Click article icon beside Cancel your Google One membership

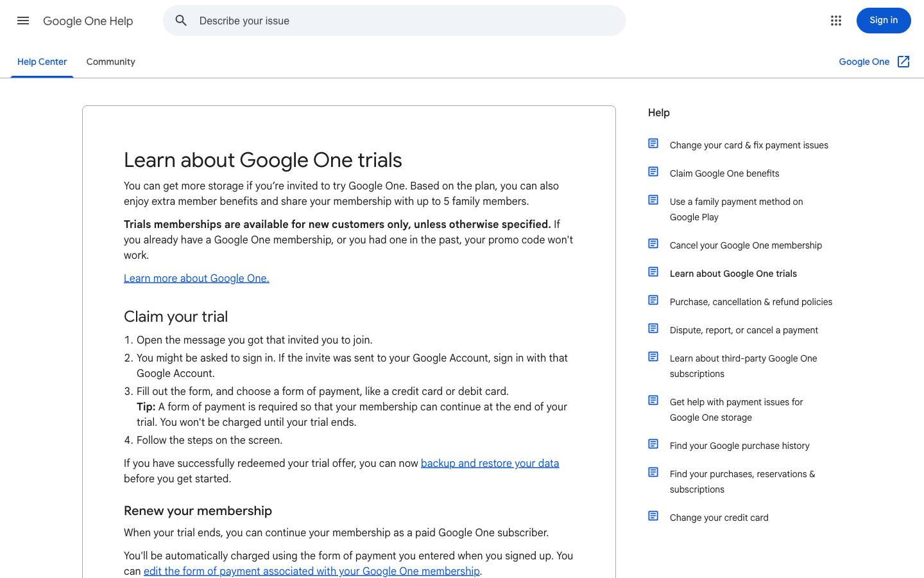click(x=653, y=243)
